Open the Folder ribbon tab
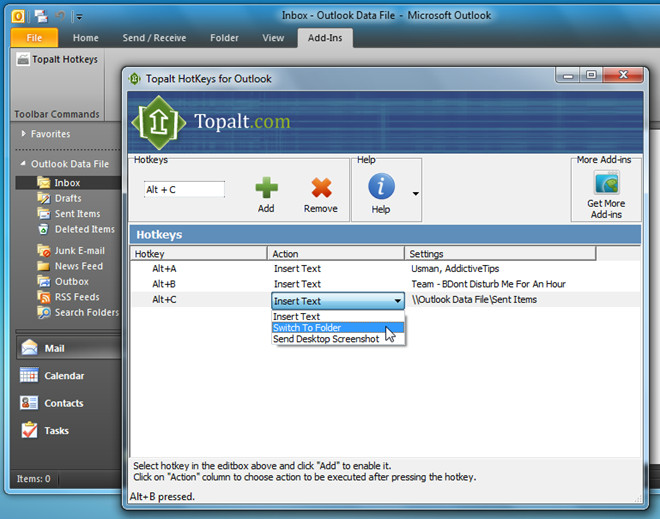This screenshot has width=660, height=519. [x=224, y=38]
